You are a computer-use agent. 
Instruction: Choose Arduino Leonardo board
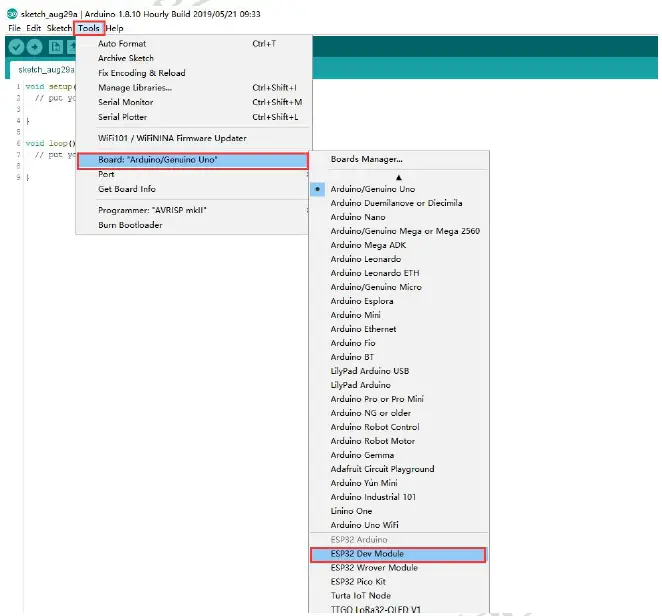(399, 259)
